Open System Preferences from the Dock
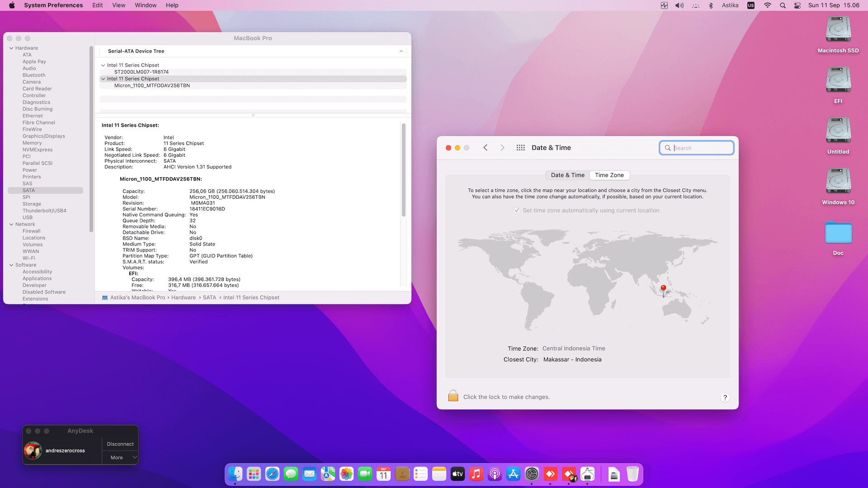Screen dimensions: 868x488 click(532, 474)
